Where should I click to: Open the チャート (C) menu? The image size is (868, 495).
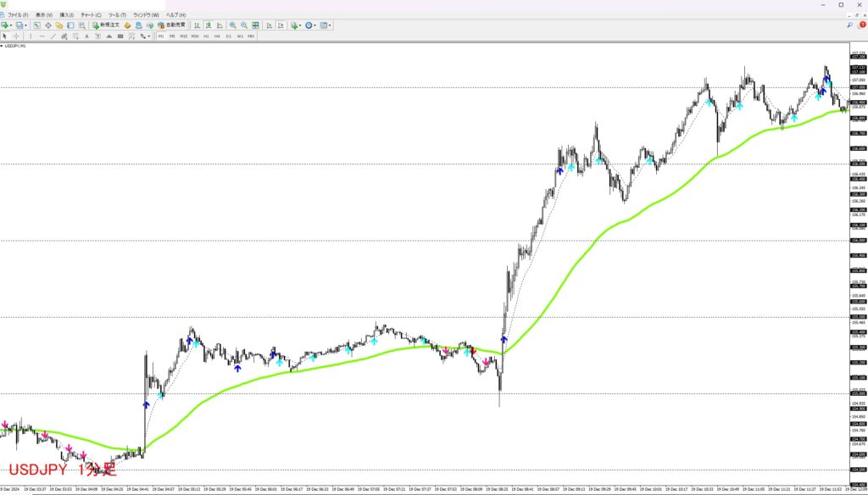pos(91,15)
